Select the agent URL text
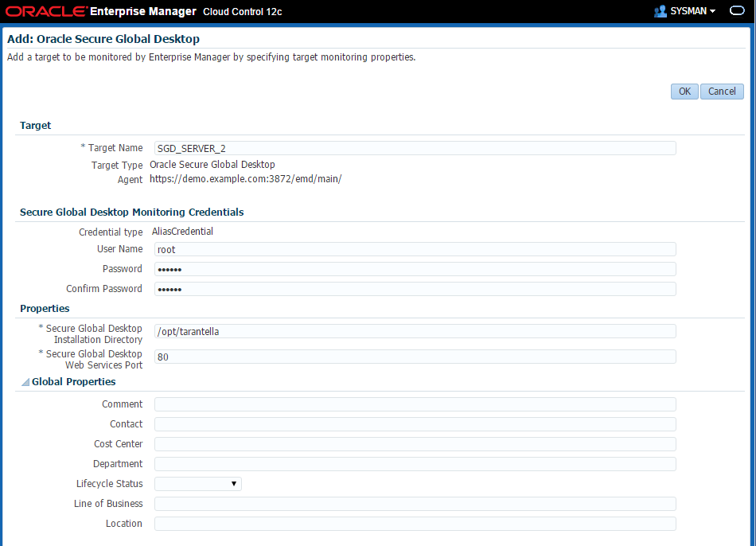 pyautogui.click(x=245, y=179)
